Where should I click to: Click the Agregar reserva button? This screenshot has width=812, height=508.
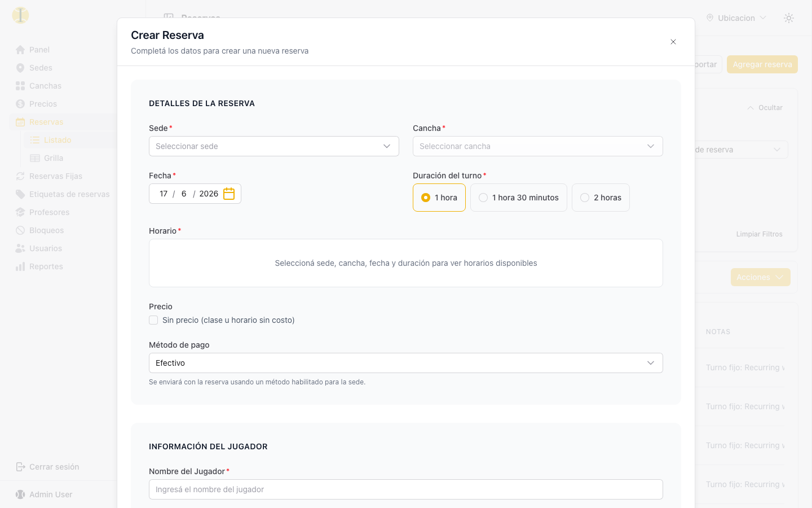pos(762,64)
